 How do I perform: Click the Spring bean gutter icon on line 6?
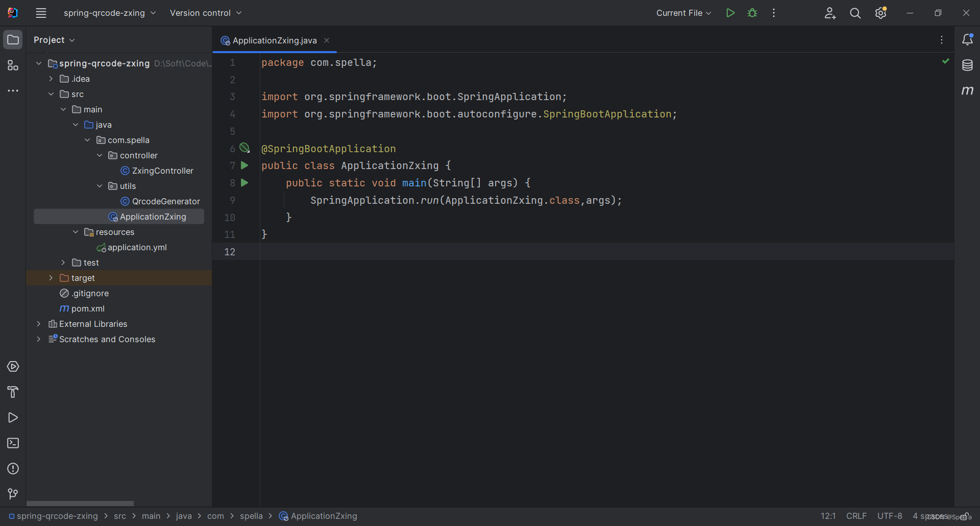(245, 148)
